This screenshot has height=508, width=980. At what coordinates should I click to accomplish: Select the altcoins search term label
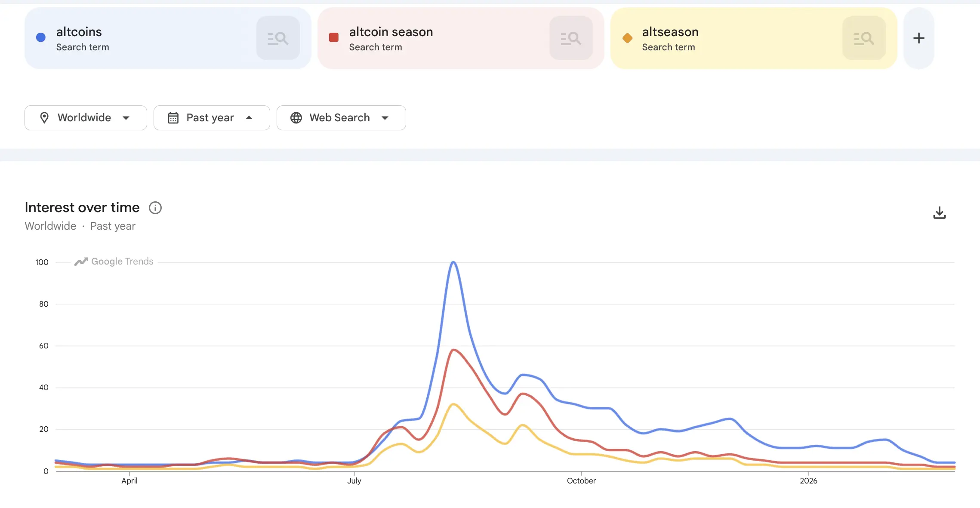(79, 31)
